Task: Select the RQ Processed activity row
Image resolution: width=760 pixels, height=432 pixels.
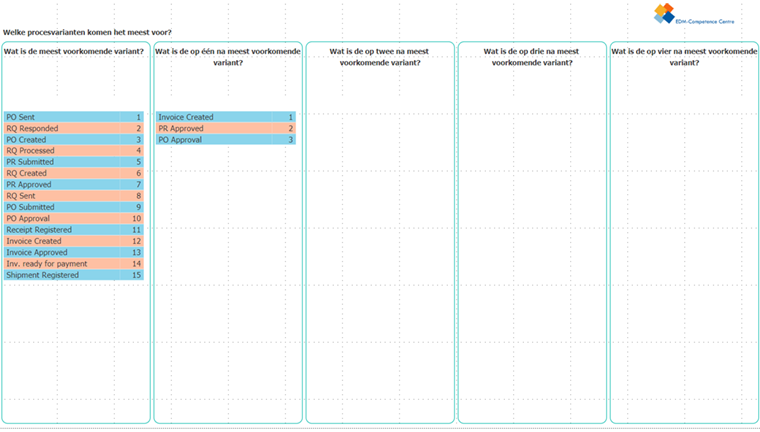Action: click(x=73, y=151)
